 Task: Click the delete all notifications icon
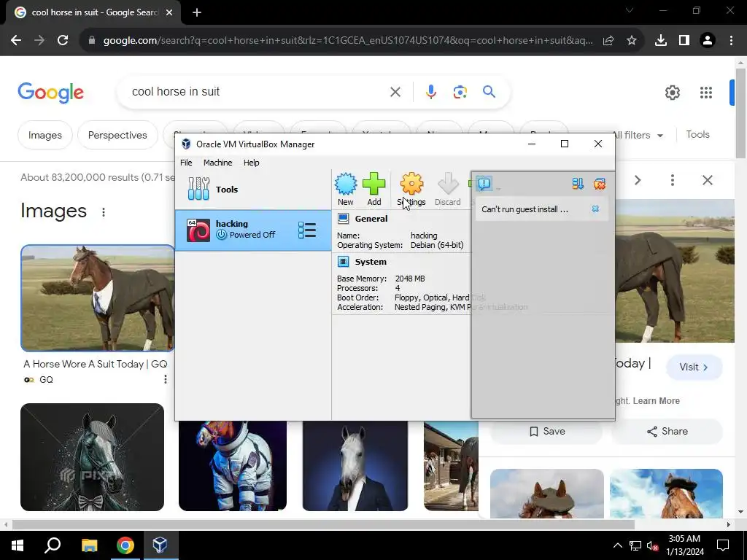[600, 183]
